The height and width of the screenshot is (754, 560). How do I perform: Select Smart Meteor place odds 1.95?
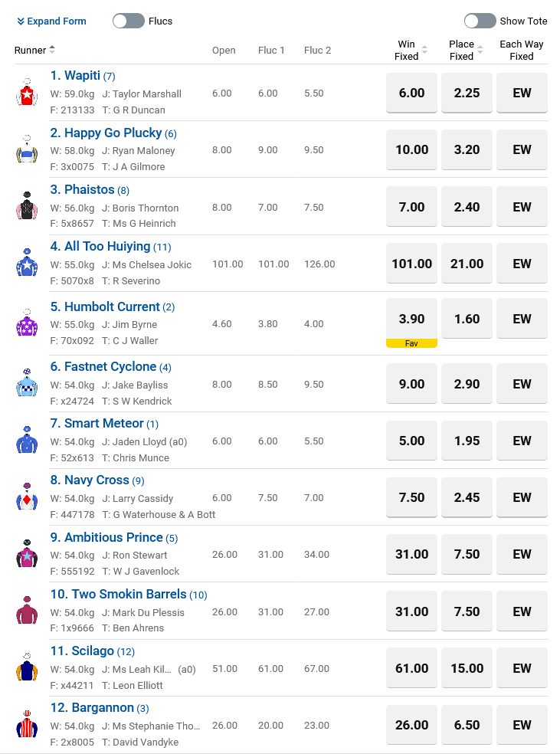467,441
